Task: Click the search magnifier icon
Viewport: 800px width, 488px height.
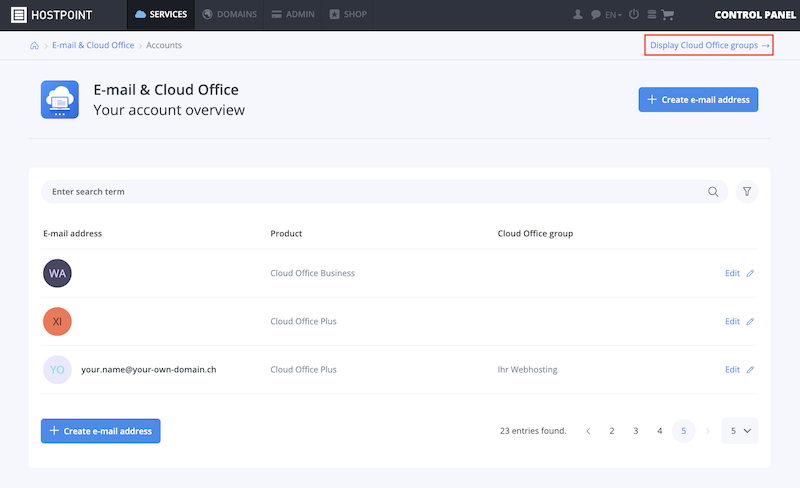Action: click(x=713, y=191)
